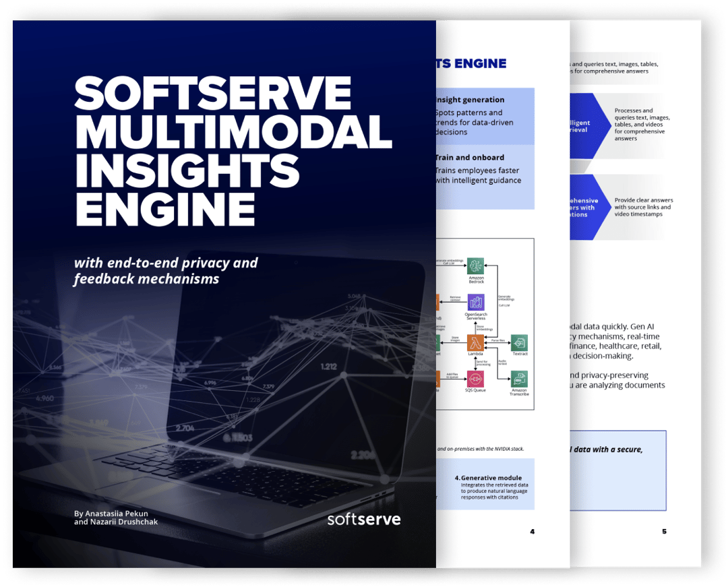Click 'Provide clear answers with source links' text

[644, 207]
